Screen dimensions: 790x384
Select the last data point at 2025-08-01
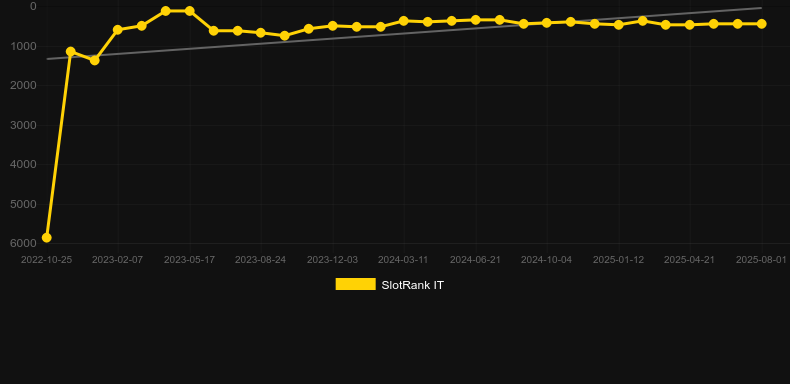[x=761, y=24]
